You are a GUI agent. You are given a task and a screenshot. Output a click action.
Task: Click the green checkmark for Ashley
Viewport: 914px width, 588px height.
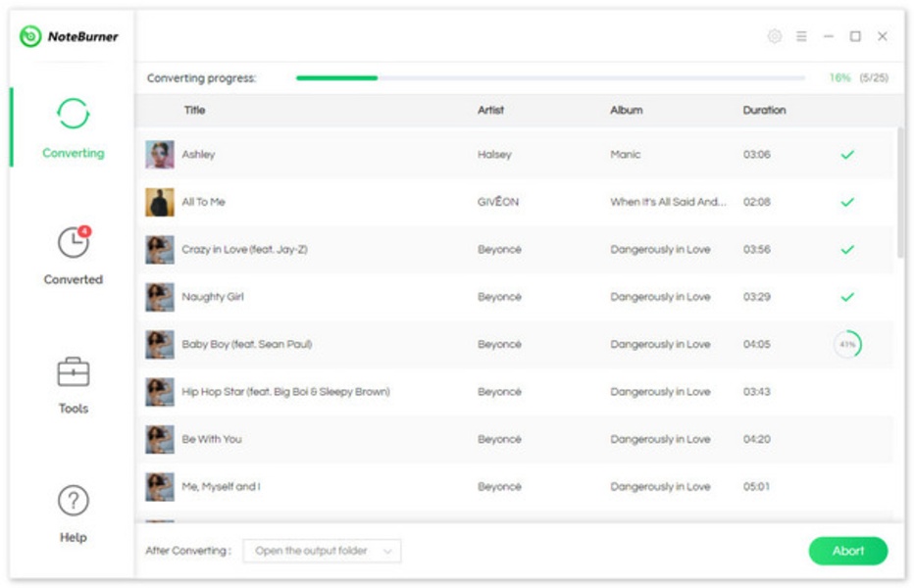[x=847, y=155]
